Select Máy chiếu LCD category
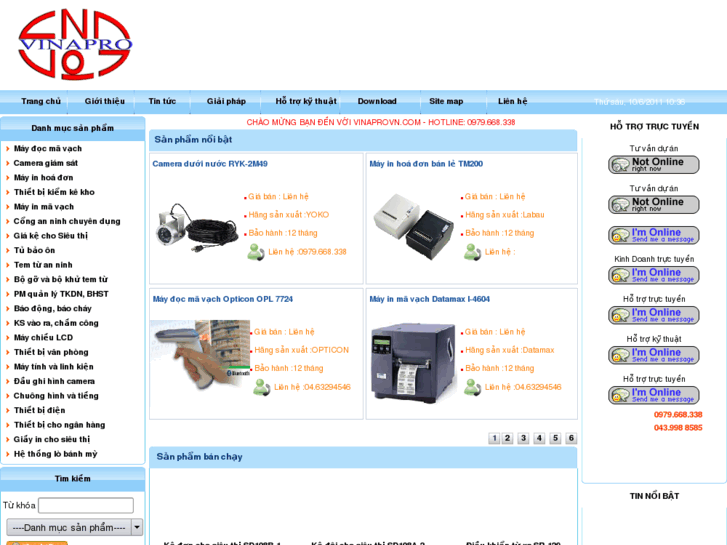Viewport: 727px width, 545px height. pos(44,338)
